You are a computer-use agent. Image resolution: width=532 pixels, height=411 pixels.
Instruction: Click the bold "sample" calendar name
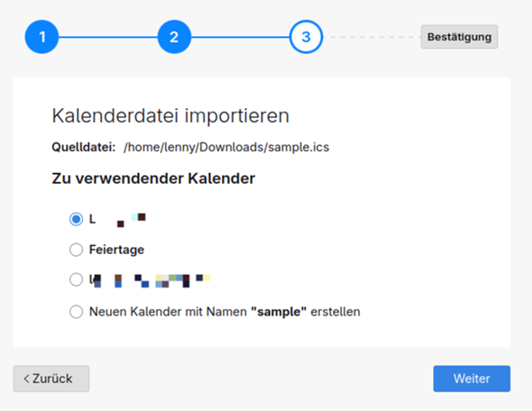click(x=279, y=311)
